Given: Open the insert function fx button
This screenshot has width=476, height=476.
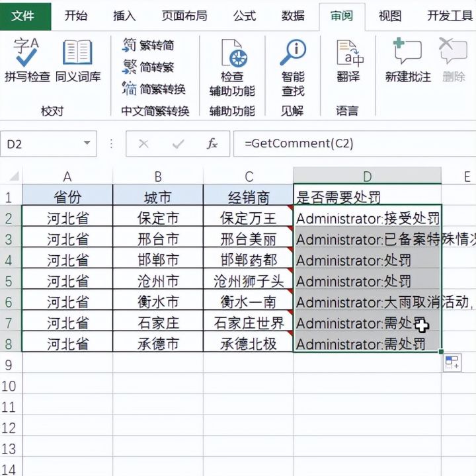Looking at the screenshot, I should tap(212, 143).
